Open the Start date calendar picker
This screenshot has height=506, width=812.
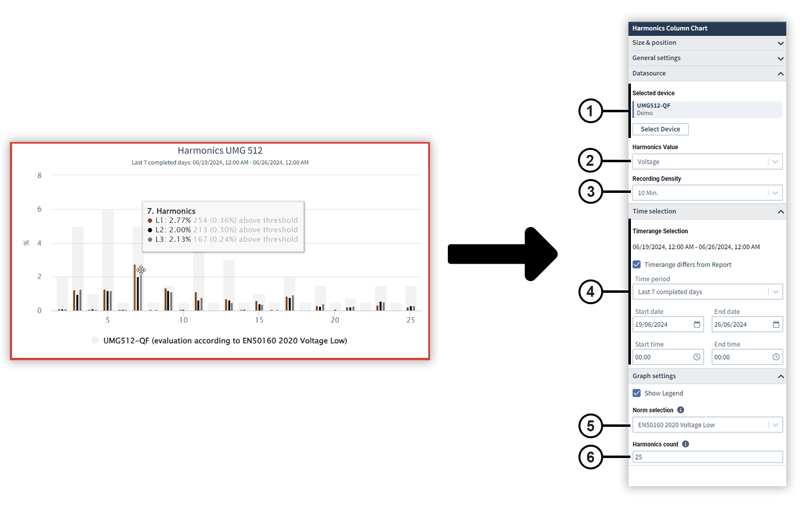tap(697, 324)
